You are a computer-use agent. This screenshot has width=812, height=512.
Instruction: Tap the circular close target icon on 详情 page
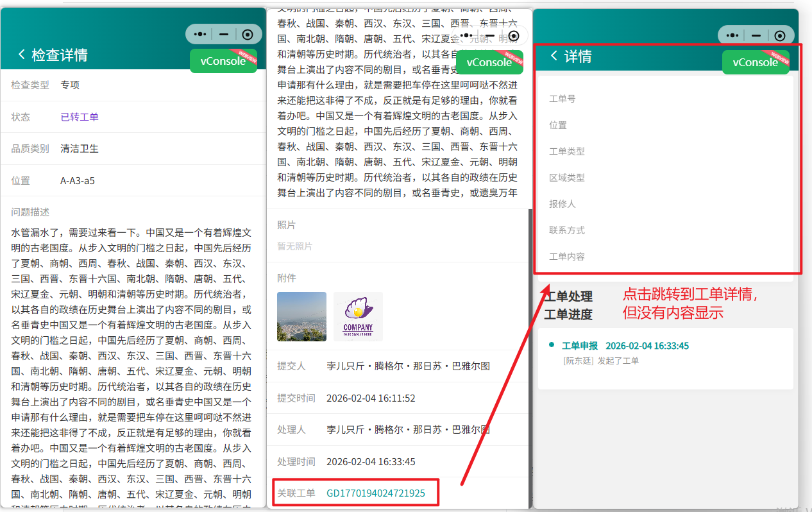(780, 35)
